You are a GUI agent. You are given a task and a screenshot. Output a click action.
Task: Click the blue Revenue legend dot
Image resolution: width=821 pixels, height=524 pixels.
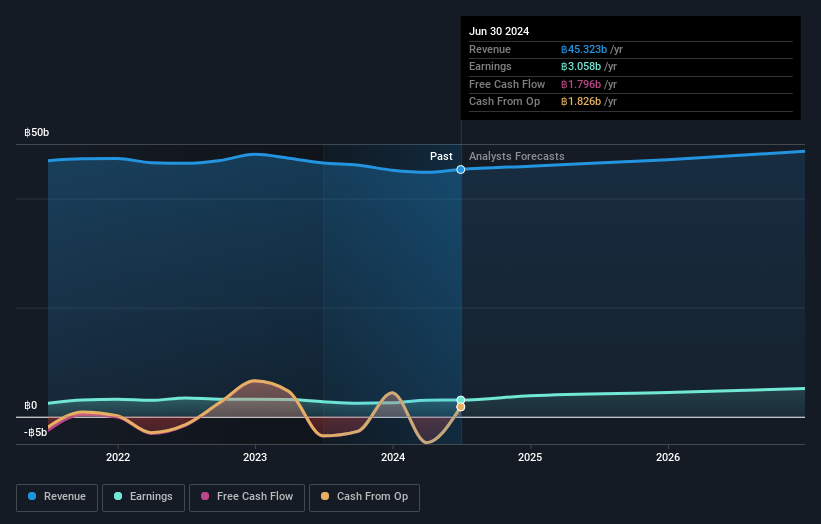point(32,496)
